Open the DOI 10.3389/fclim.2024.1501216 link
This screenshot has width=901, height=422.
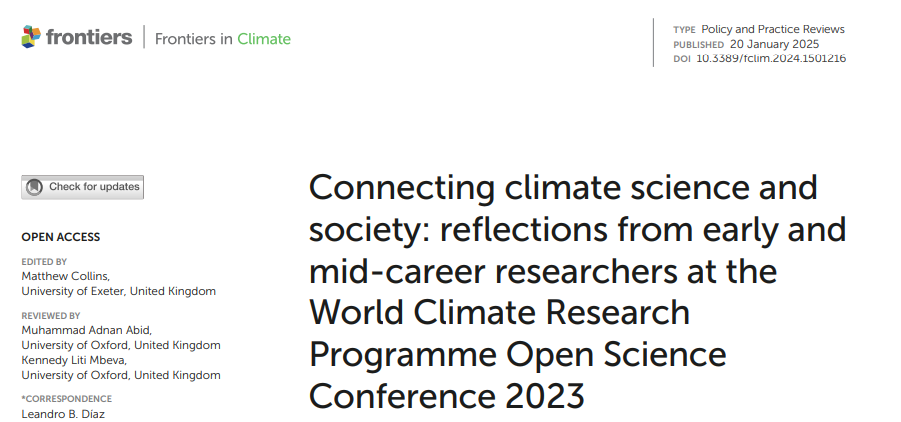771,58
